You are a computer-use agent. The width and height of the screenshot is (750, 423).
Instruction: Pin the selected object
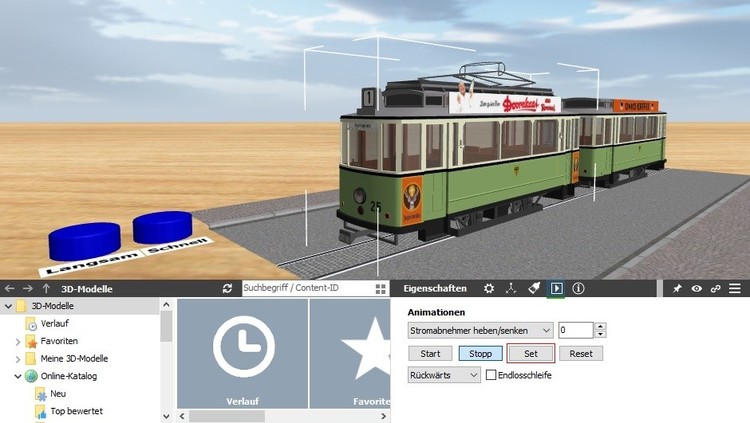(677, 289)
